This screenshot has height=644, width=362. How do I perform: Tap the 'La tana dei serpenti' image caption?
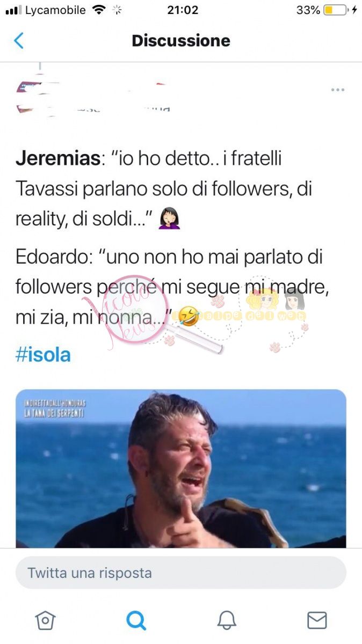(x=50, y=414)
